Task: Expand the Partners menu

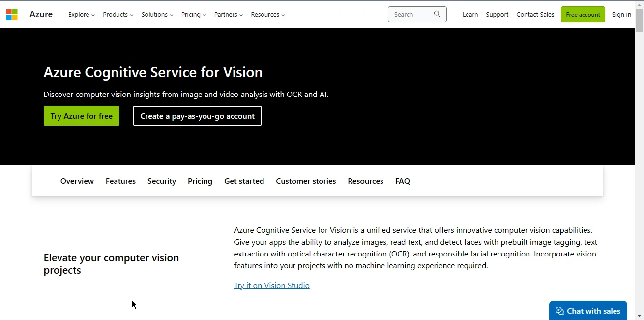Action: pyautogui.click(x=228, y=15)
